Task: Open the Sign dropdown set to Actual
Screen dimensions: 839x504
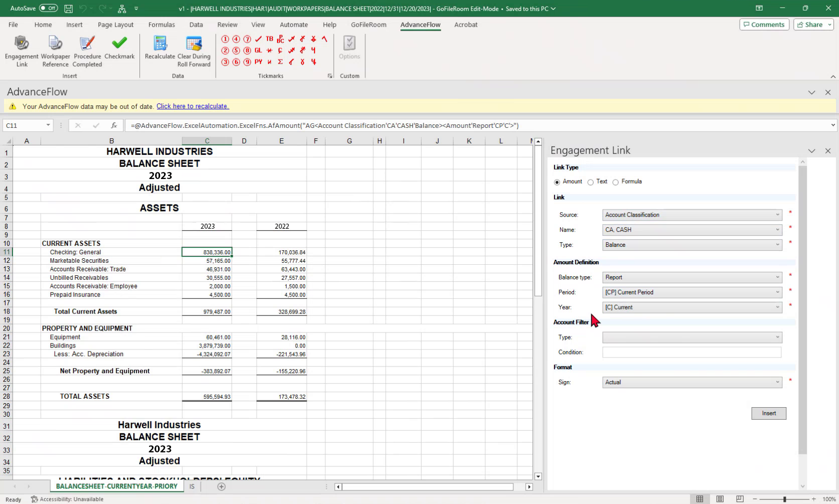Action: pyautogui.click(x=692, y=382)
